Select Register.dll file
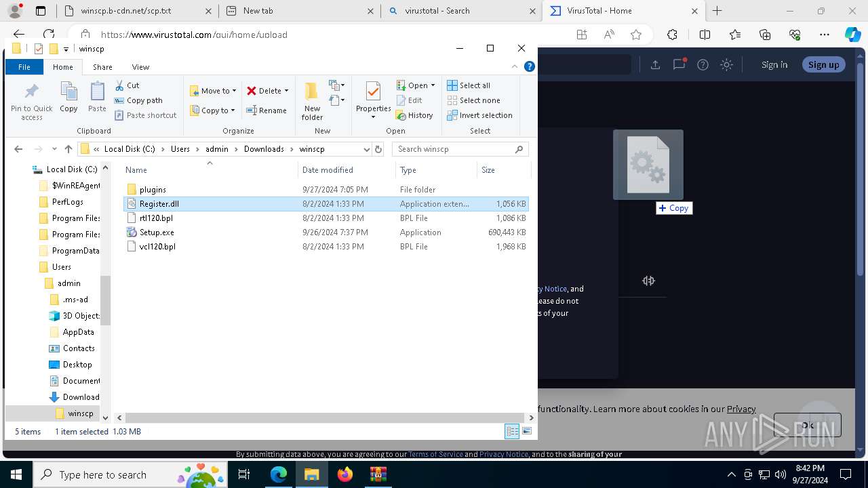This screenshot has width=868, height=488. [x=326, y=203]
